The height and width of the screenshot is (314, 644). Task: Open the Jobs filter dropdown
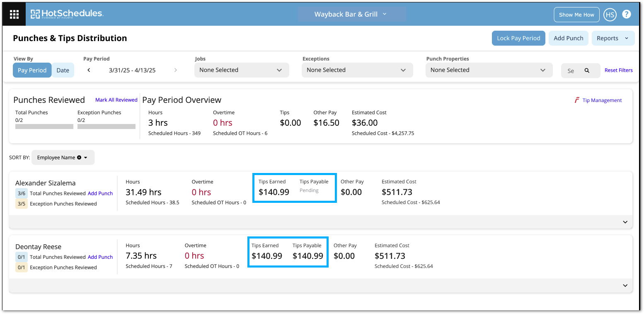[x=241, y=70]
